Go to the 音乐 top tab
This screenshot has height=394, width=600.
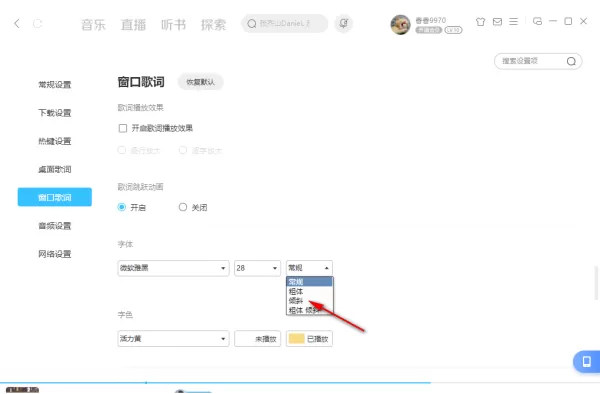(93, 24)
